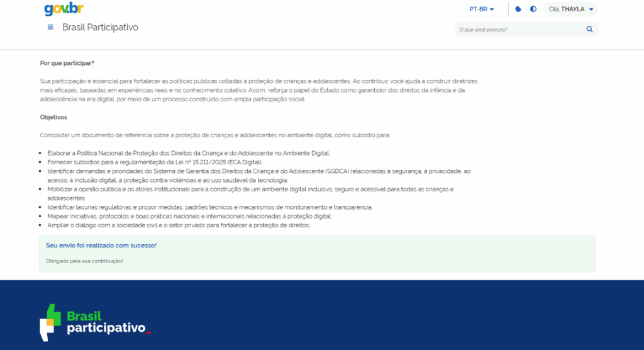Click the magnifying glass search icon
The height and width of the screenshot is (350, 644).
pyautogui.click(x=589, y=30)
